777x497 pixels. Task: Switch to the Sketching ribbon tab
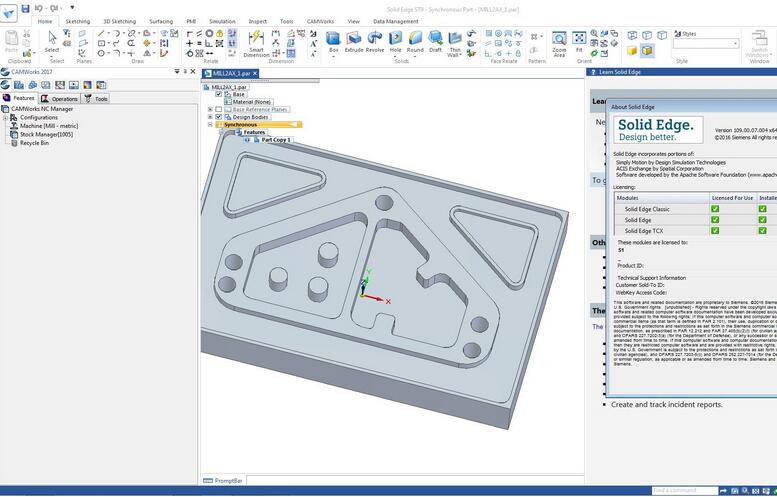tap(78, 21)
